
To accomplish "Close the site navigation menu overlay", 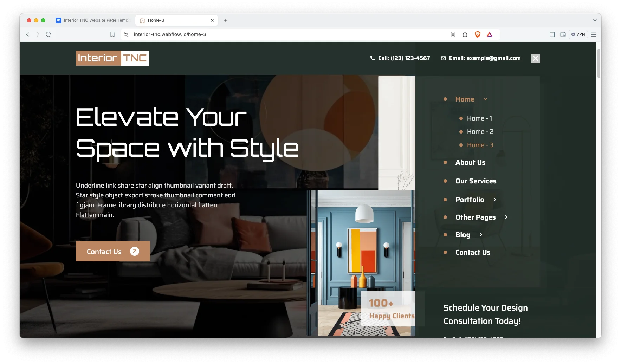I will 535,58.
